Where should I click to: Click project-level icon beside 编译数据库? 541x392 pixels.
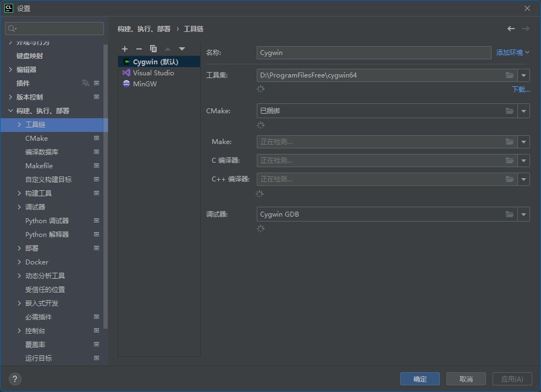point(97,152)
